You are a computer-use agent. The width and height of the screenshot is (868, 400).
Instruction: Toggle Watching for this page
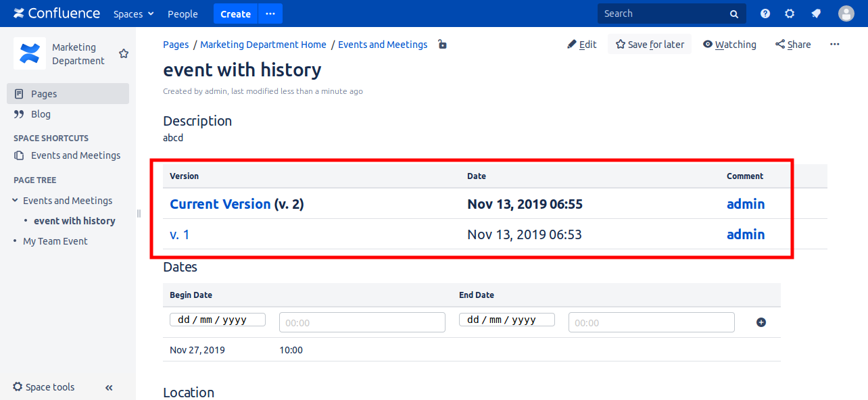click(729, 45)
